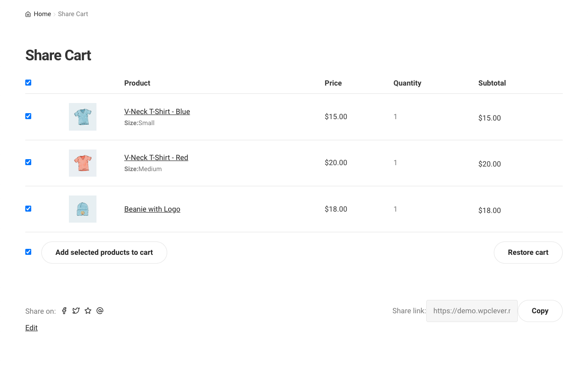Share cart on Facebook
Image resolution: width=588 pixels, height=368 pixels.
click(64, 311)
